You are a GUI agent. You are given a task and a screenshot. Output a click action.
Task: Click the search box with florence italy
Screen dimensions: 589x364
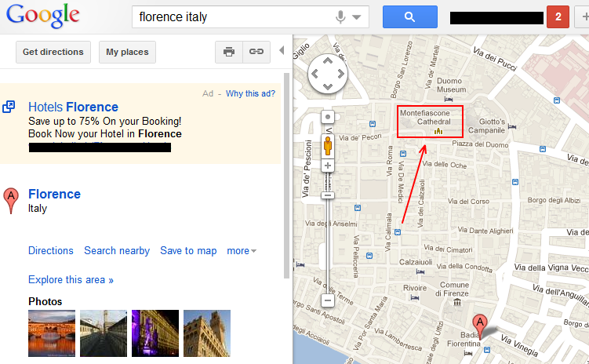click(x=231, y=16)
